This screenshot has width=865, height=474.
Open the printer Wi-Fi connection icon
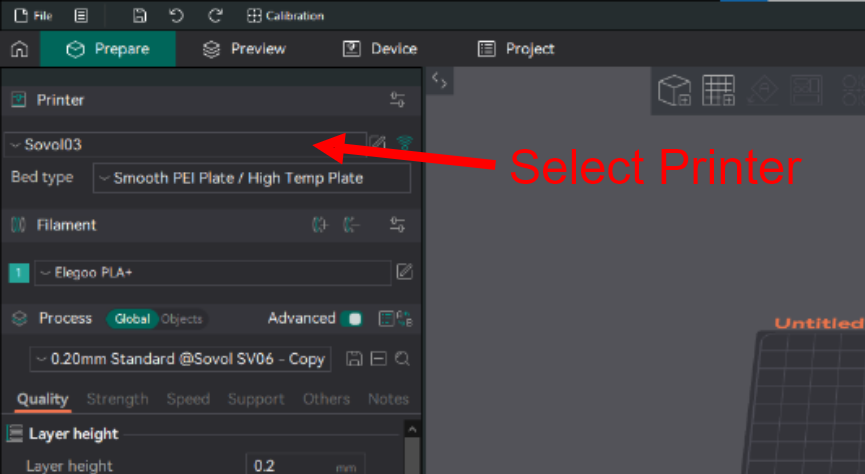404,144
